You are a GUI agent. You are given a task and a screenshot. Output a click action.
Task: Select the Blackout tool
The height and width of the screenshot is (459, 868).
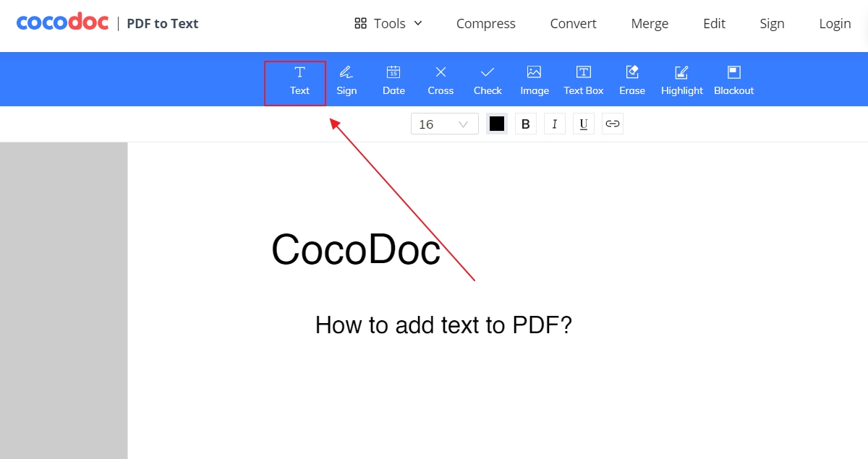733,81
